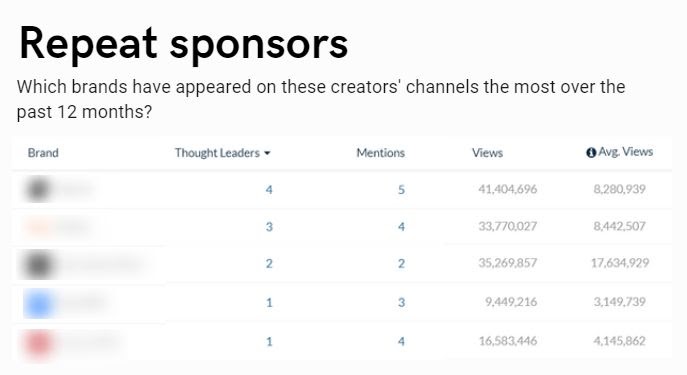Sort by the Views column header
The image size is (687, 375).
click(x=487, y=153)
